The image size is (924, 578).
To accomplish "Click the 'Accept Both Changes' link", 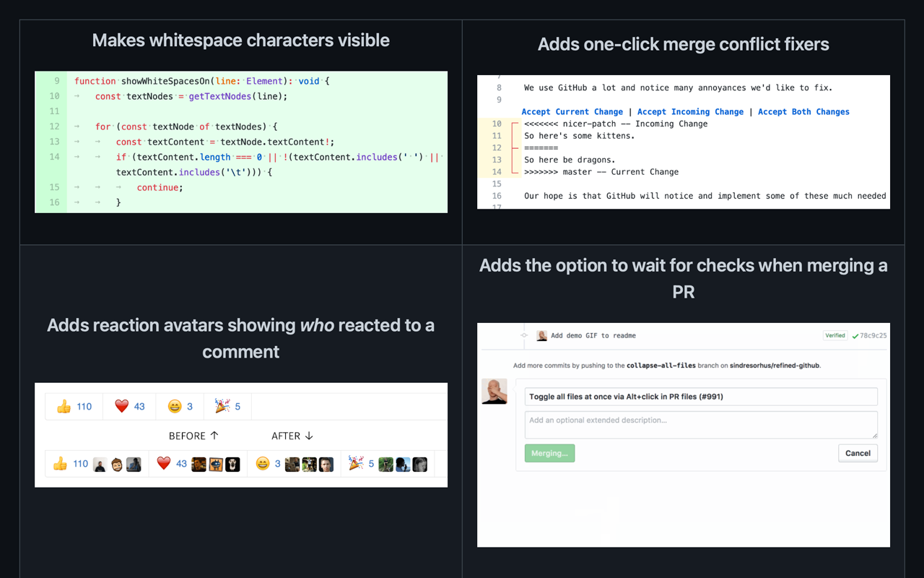I will click(803, 111).
